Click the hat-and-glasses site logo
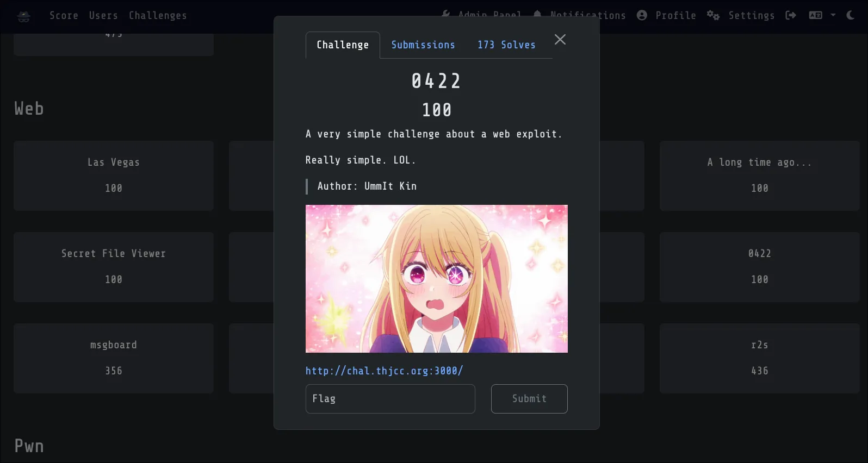 pyautogui.click(x=23, y=16)
